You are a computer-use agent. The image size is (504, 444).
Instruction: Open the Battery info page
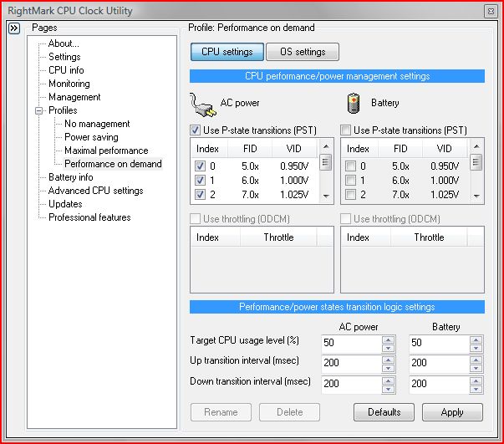pos(71,177)
